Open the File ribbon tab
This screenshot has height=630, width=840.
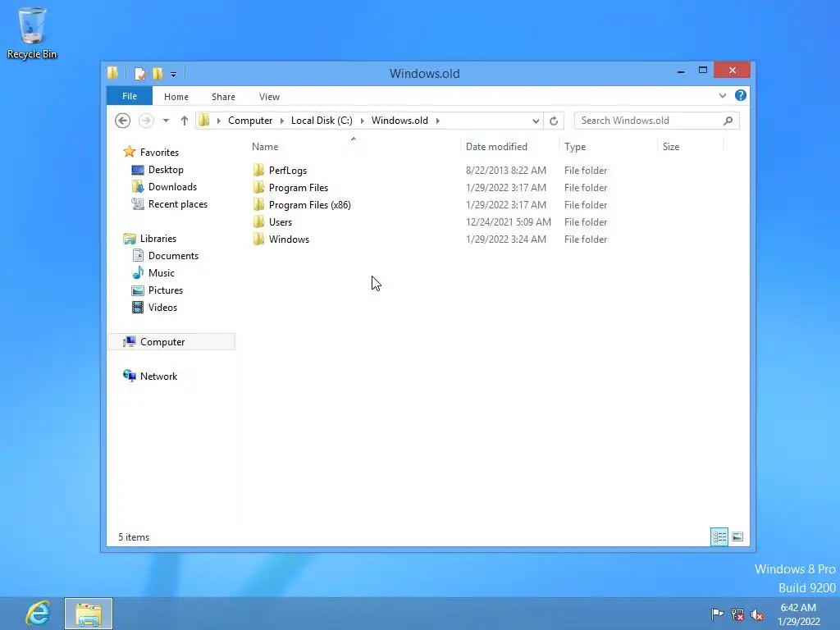130,96
